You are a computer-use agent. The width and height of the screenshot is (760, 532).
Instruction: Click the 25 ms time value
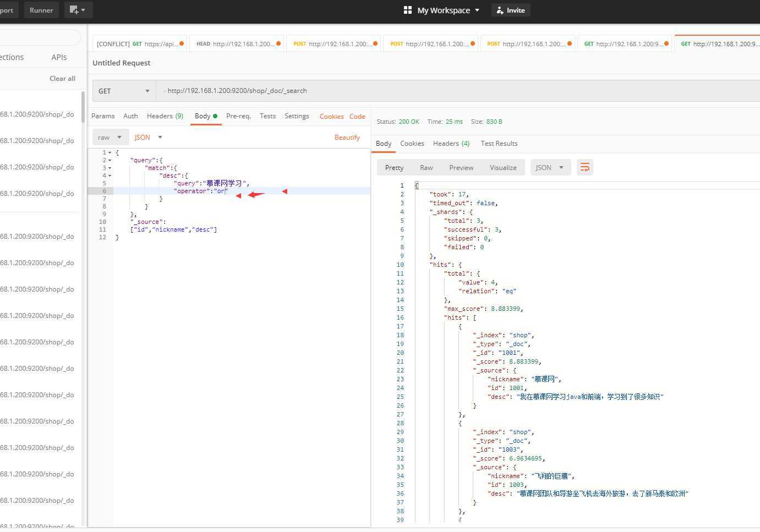(454, 122)
